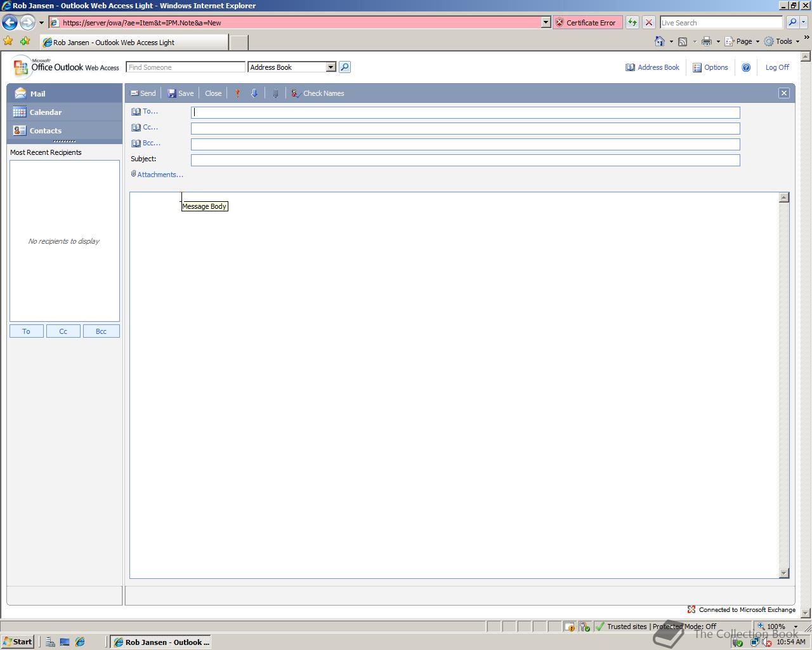Screen dimensions: 812x650
Task: Close the message with Close toolbar button
Action: click(x=213, y=93)
